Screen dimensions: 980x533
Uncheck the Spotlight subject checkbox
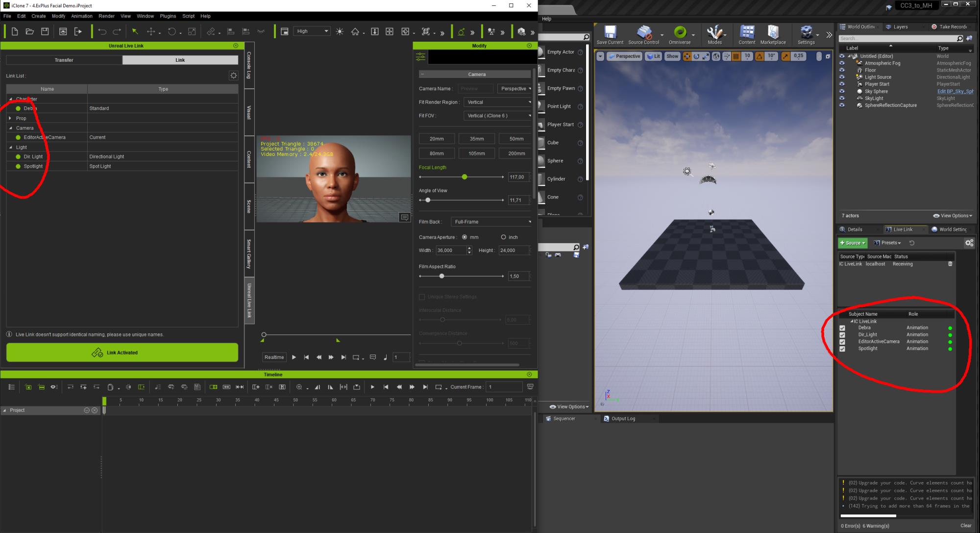pos(842,349)
